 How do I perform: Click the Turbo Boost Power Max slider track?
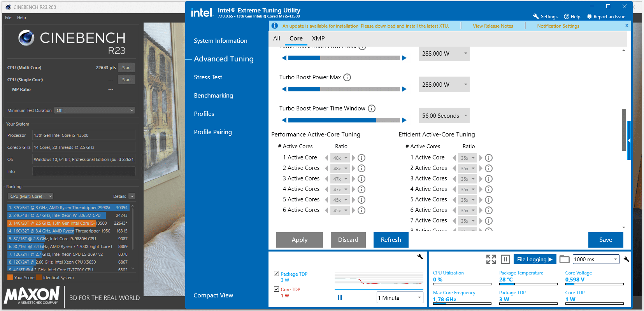click(344, 89)
